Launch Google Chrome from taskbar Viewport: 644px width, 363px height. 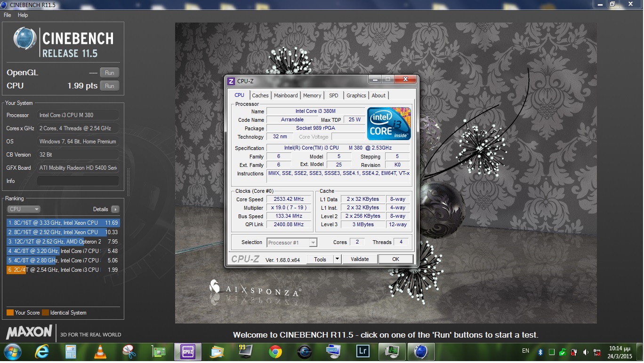point(275,352)
